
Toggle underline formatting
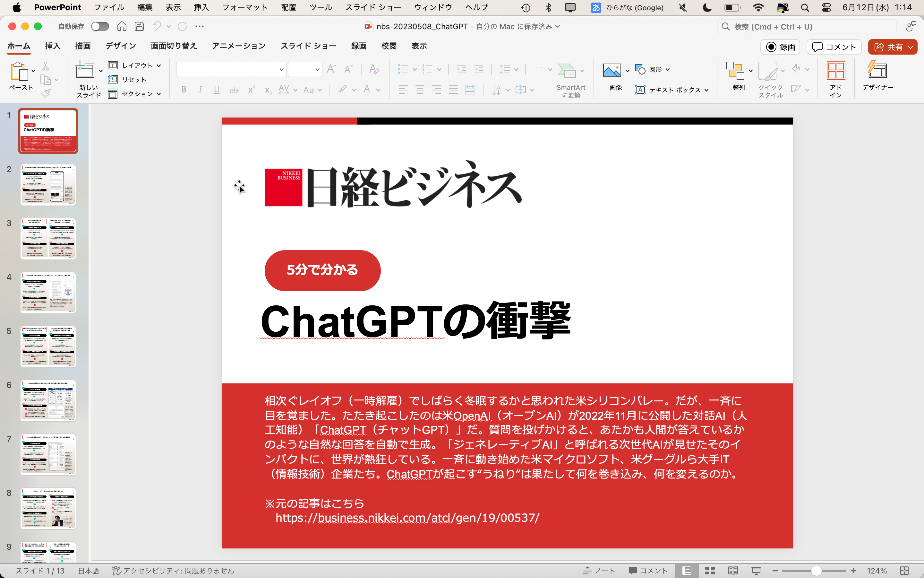[217, 90]
